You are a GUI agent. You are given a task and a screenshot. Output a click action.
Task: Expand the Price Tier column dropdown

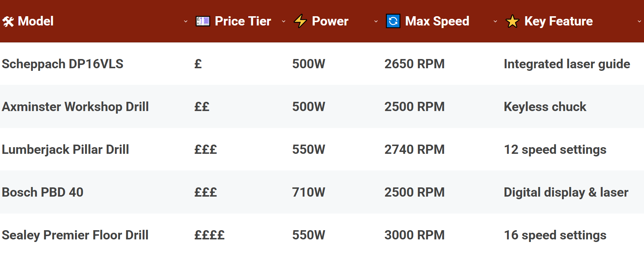point(284,22)
